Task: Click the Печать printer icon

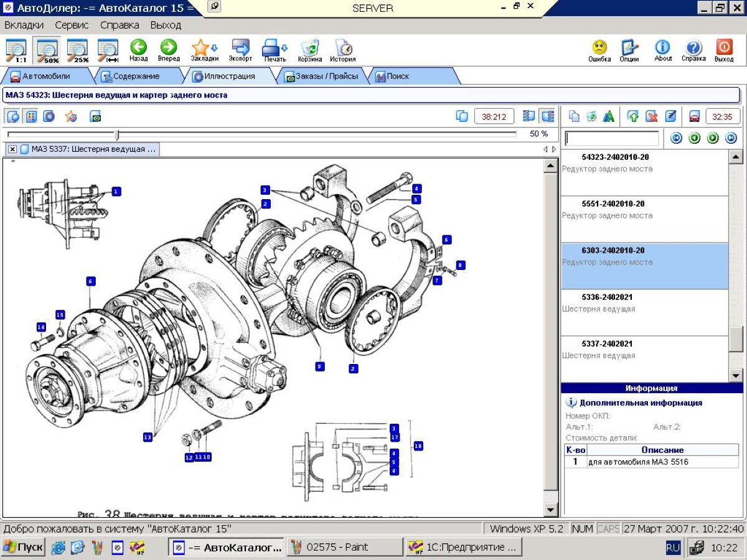Action: coord(275,51)
